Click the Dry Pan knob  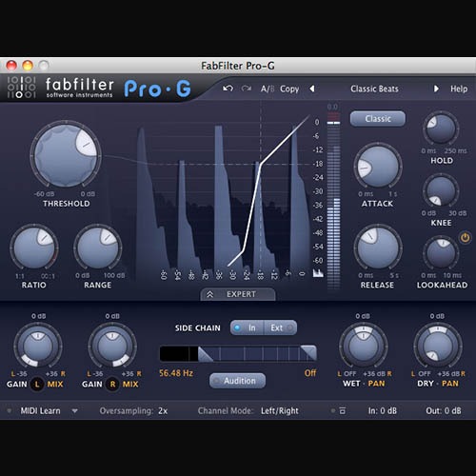pyautogui.click(x=438, y=347)
